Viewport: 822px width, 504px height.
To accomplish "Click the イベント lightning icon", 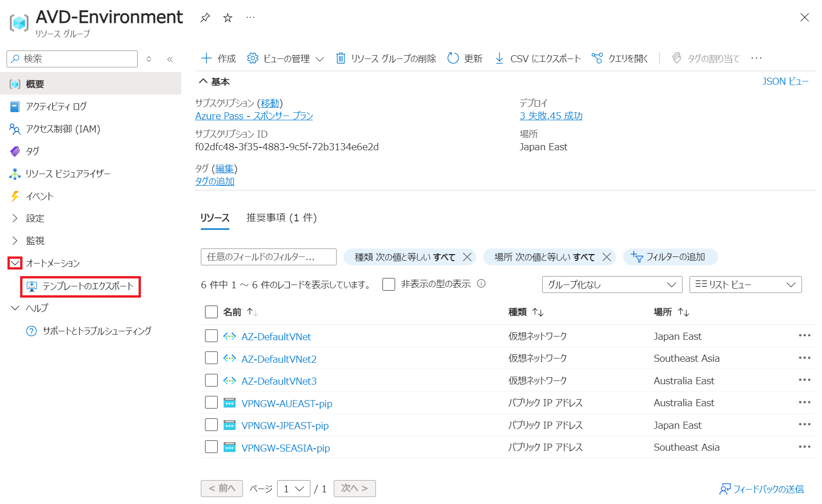I will coord(15,196).
